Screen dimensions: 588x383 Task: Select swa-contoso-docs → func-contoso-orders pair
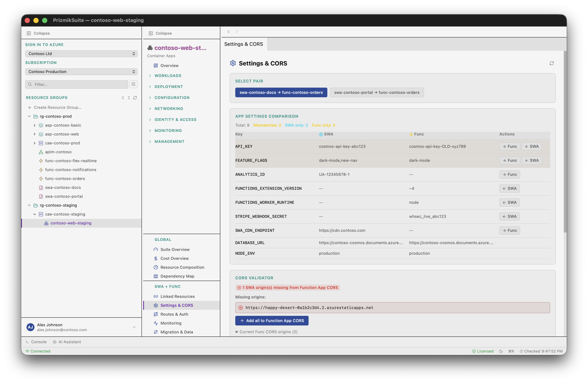point(281,93)
